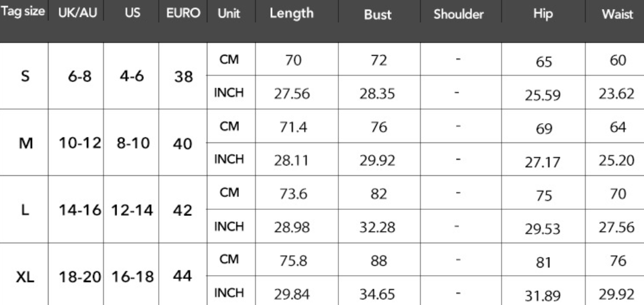Click the 10-12 UK/AU size cell
Viewport: 644px width, 305px height.
[x=79, y=143]
